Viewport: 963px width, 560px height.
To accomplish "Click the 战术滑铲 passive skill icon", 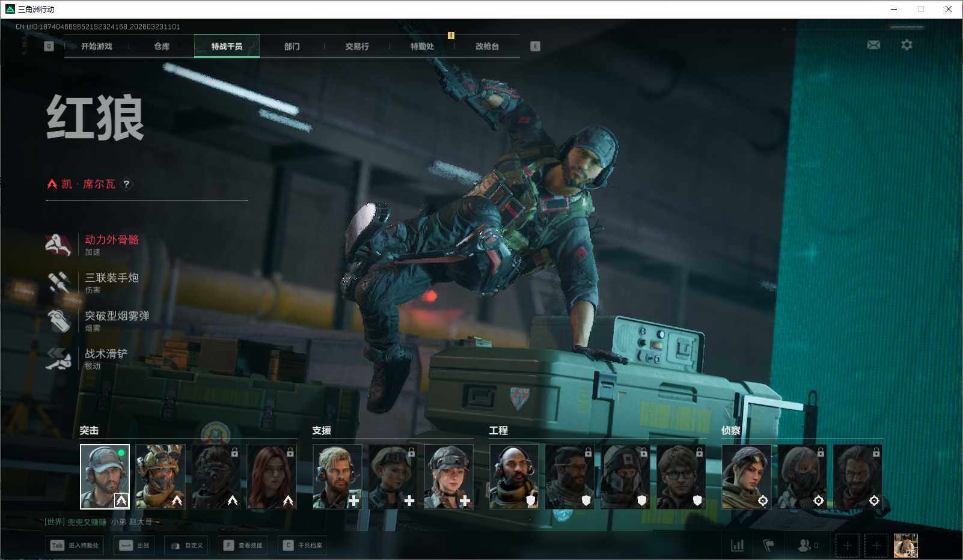I will pyautogui.click(x=58, y=359).
